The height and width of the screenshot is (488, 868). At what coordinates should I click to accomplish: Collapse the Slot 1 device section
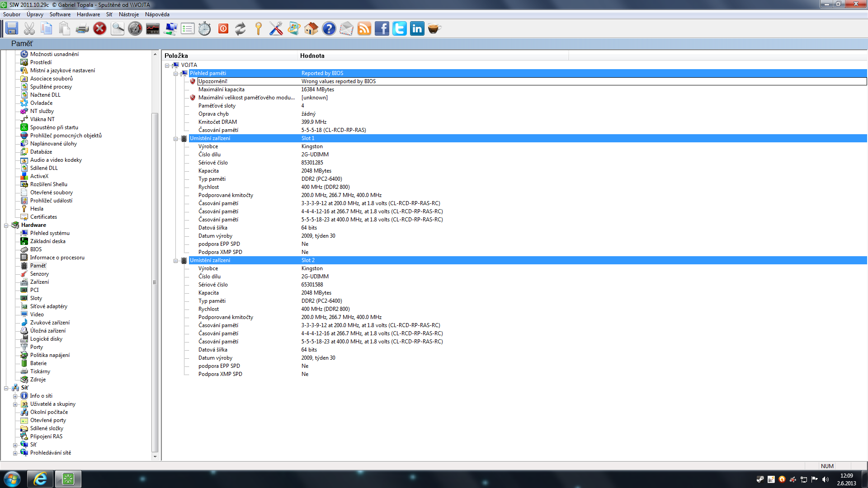(175, 139)
